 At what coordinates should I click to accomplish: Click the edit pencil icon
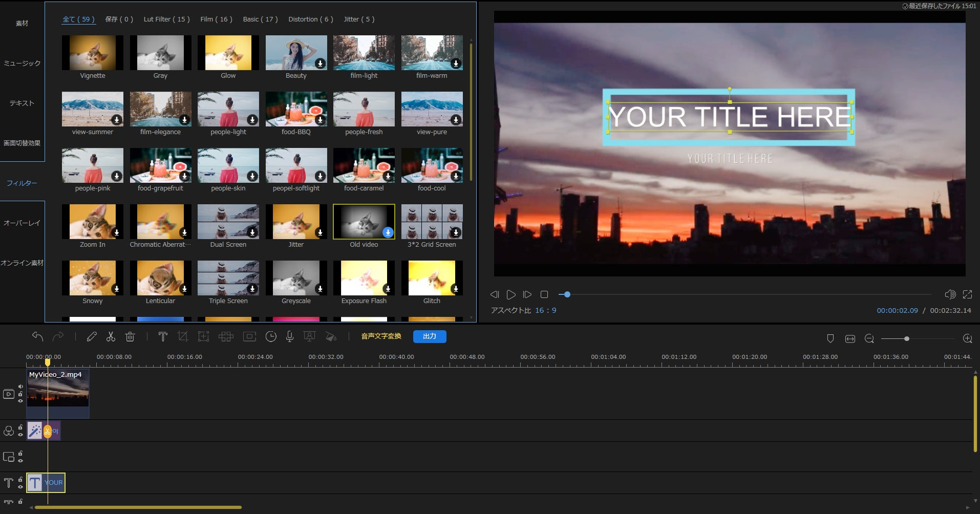click(92, 336)
